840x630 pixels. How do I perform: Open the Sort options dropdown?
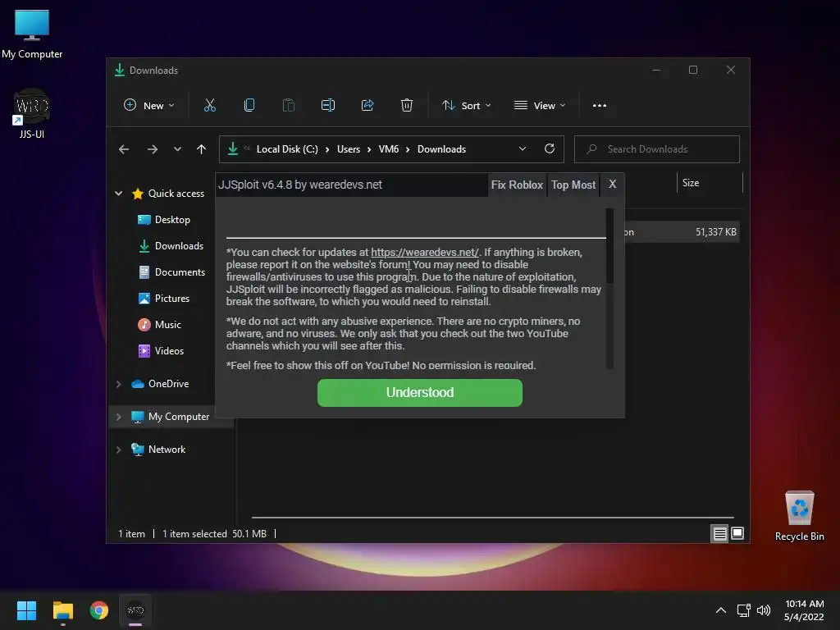(466, 106)
